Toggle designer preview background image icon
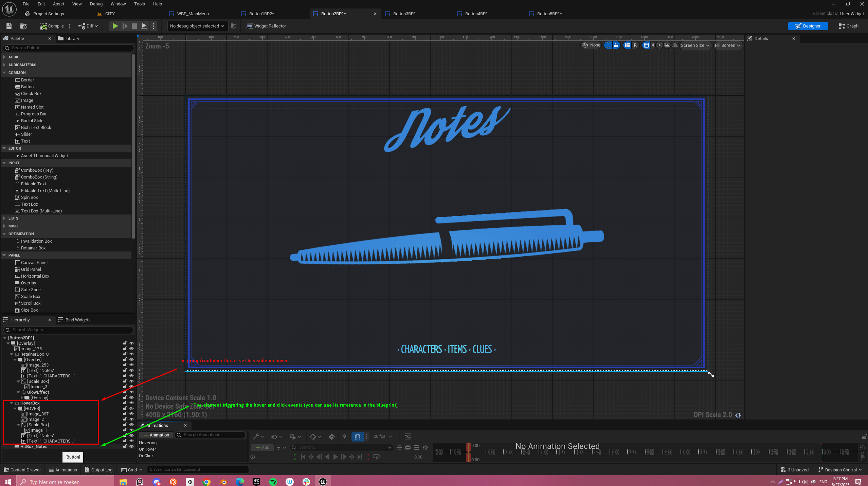Screen dimensions: 868x486 (667, 45)
